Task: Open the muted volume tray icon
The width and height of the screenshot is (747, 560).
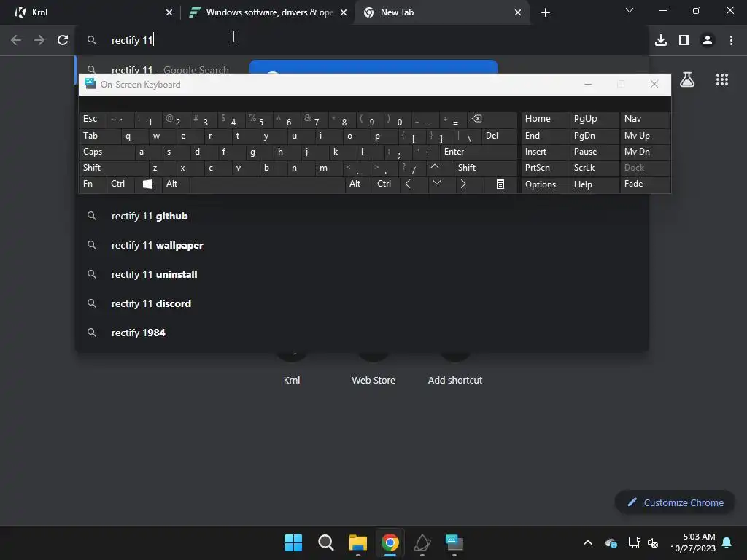Action: (653, 542)
